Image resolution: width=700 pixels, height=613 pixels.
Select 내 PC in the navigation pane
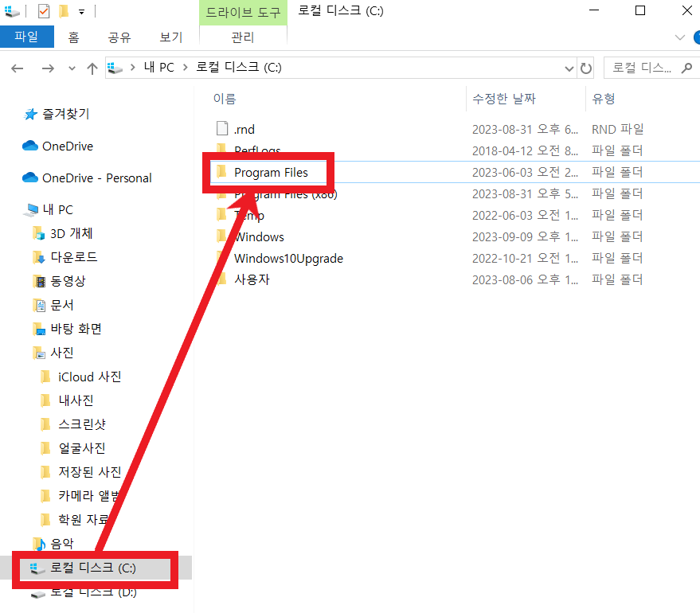[57, 209]
